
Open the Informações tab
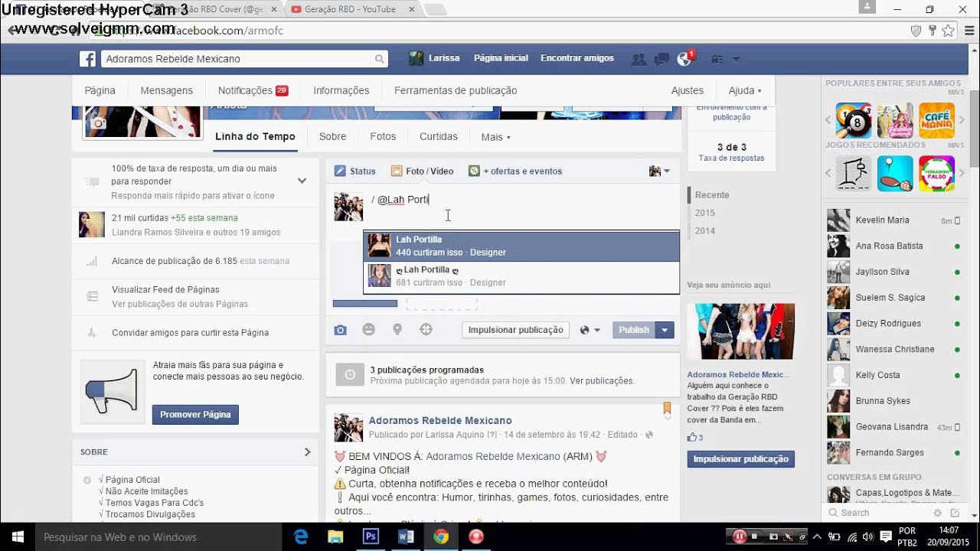pos(341,90)
